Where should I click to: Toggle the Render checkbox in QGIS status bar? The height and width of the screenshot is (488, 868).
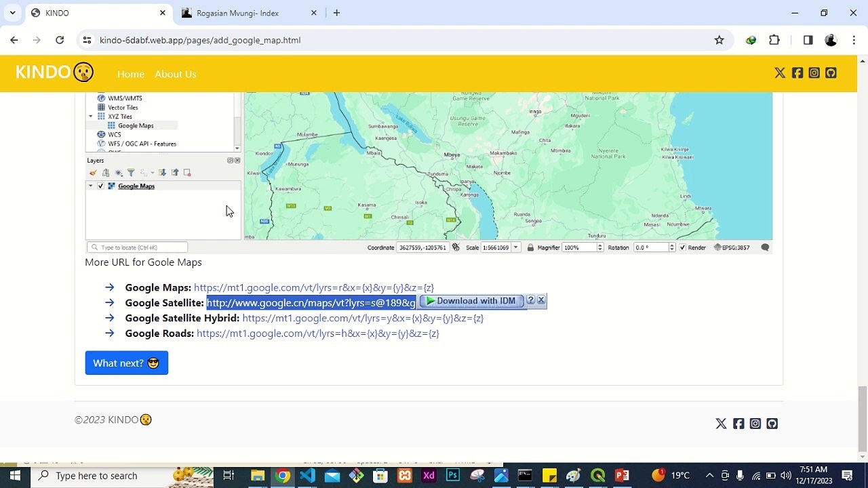pos(682,247)
